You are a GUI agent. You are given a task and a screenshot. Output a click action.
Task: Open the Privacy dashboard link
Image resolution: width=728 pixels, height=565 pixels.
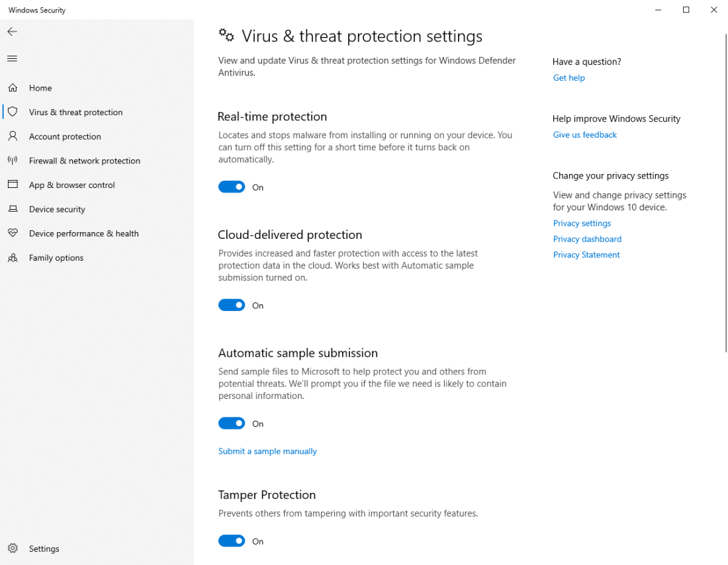click(587, 239)
